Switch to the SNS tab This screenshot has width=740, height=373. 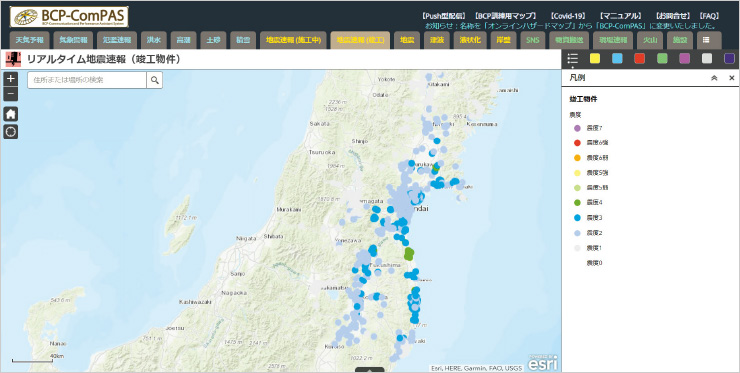(x=532, y=40)
